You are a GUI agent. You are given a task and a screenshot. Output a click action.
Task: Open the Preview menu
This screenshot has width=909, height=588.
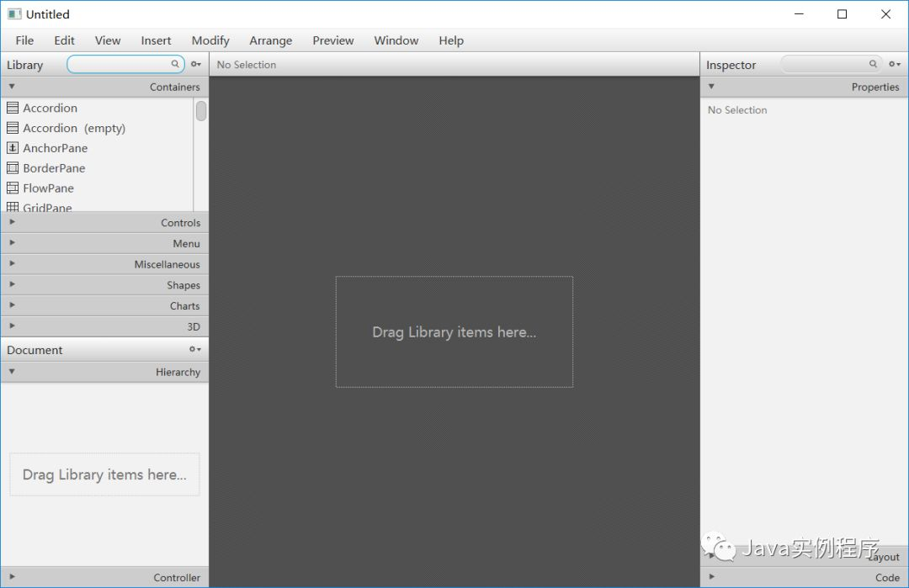tap(333, 40)
